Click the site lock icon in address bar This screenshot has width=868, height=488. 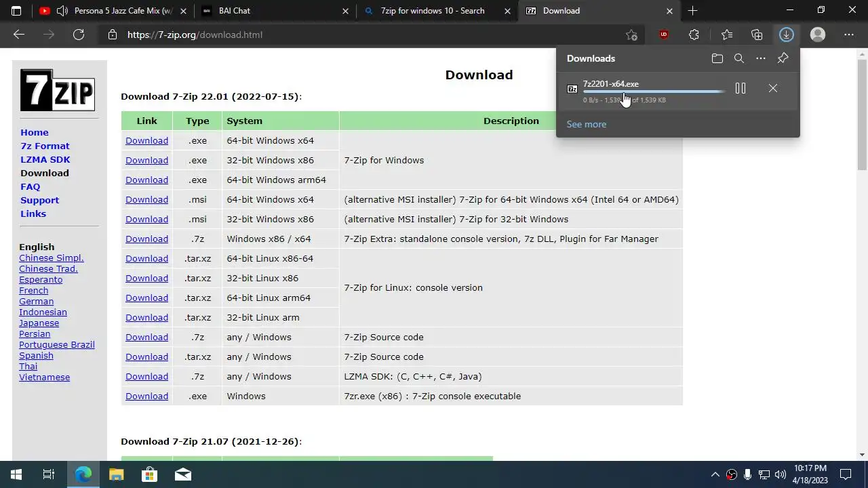[113, 35]
